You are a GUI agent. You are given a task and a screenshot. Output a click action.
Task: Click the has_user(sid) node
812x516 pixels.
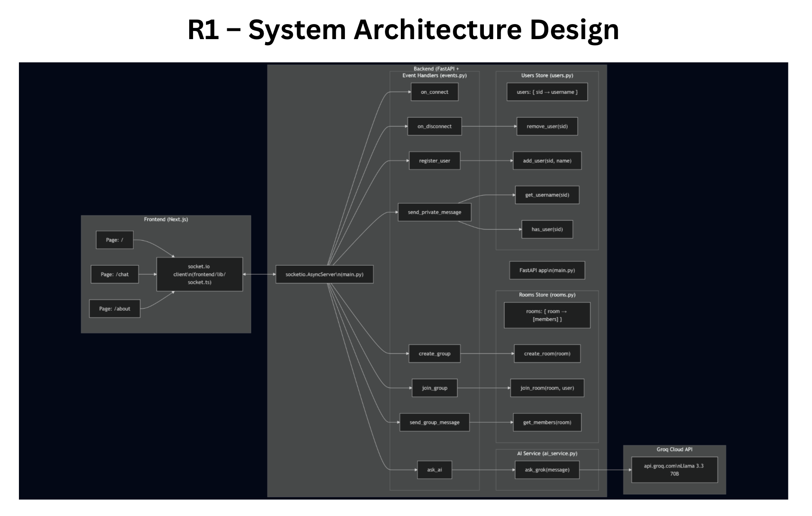(547, 230)
